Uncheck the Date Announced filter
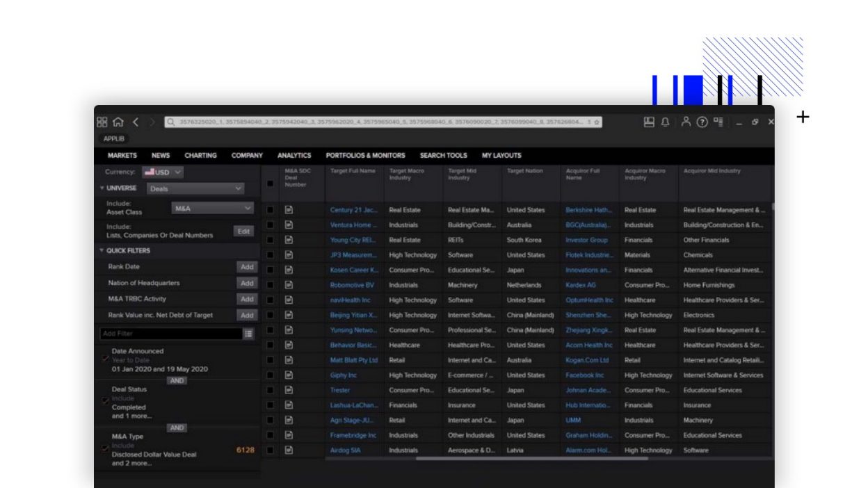 (x=105, y=359)
